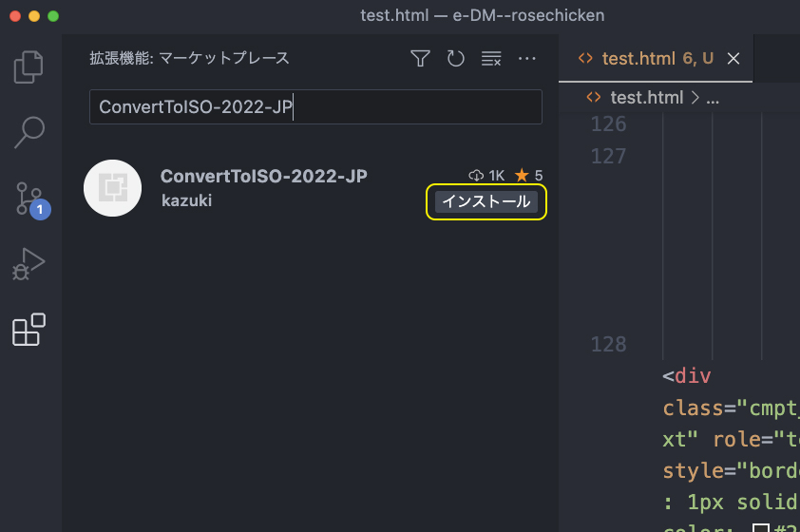Close the test.html editor tab

point(733,59)
